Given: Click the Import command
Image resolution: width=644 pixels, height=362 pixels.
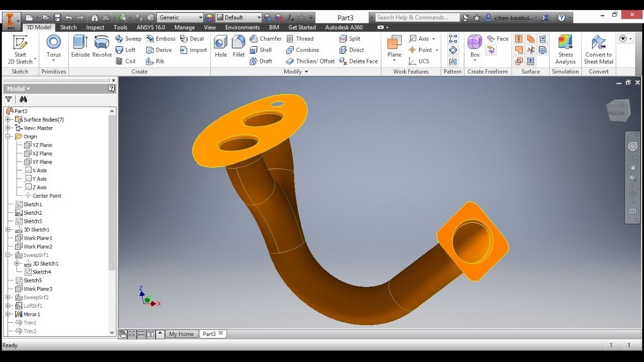Looking at the screenshot, I should [x=193, y=50].
